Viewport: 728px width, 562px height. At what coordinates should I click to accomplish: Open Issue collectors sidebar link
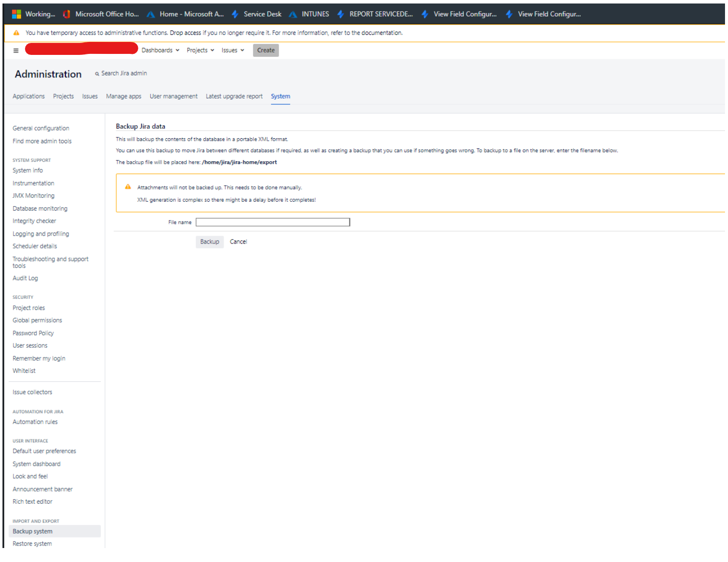[x=32, y=392]
